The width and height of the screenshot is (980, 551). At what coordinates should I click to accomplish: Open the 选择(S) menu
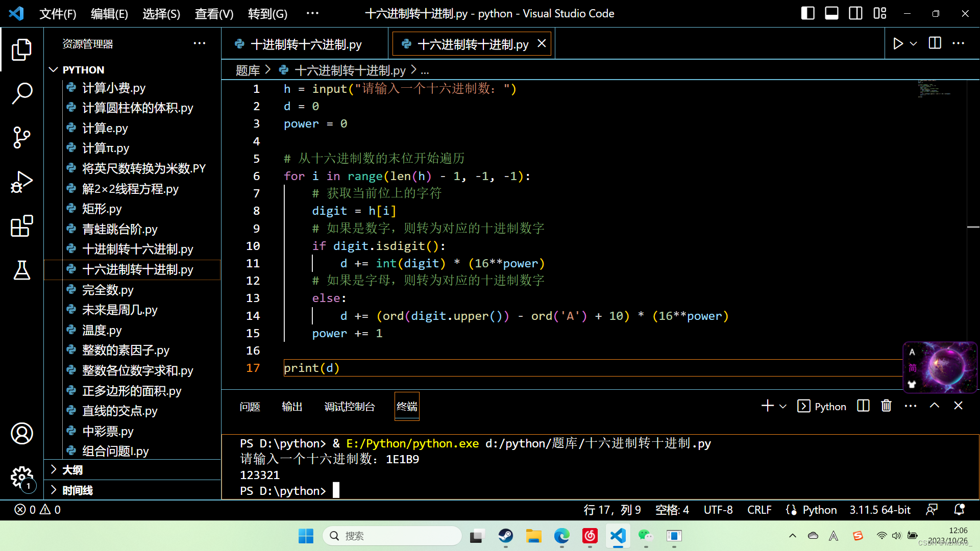(x=161, y=13)
